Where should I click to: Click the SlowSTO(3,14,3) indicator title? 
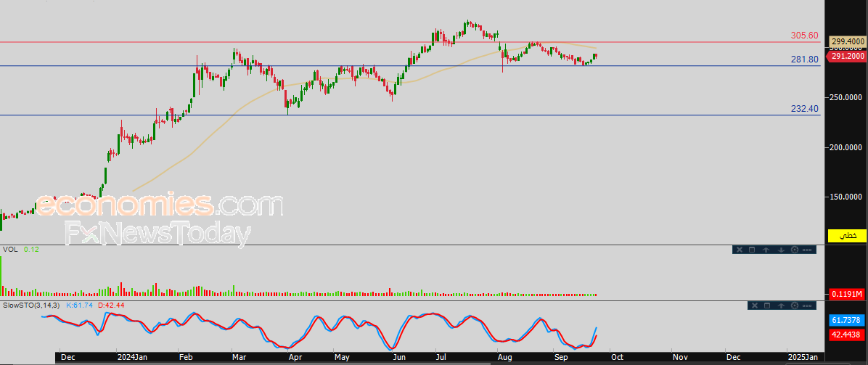(x=31, y=305)
